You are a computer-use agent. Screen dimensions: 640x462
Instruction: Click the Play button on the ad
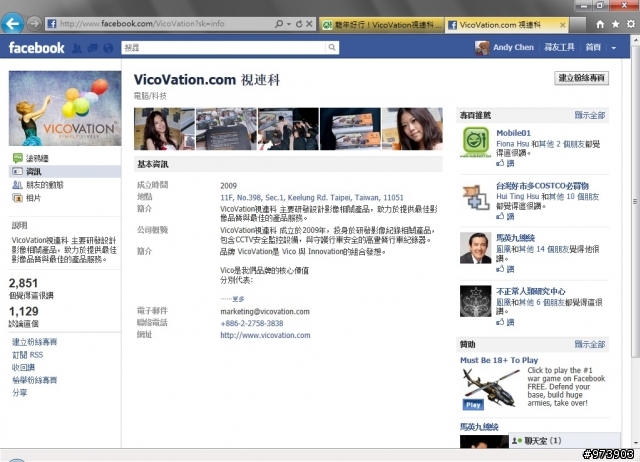(x=473, y=405)
